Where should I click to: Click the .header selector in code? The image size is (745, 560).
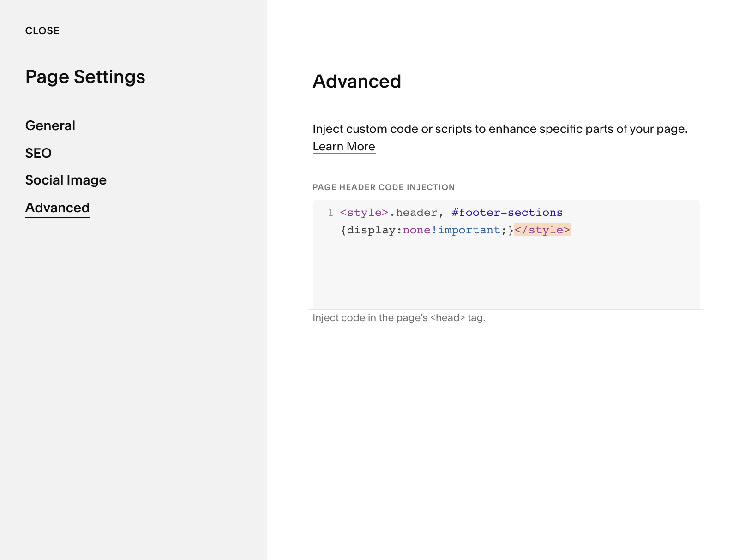pos(413,212)
